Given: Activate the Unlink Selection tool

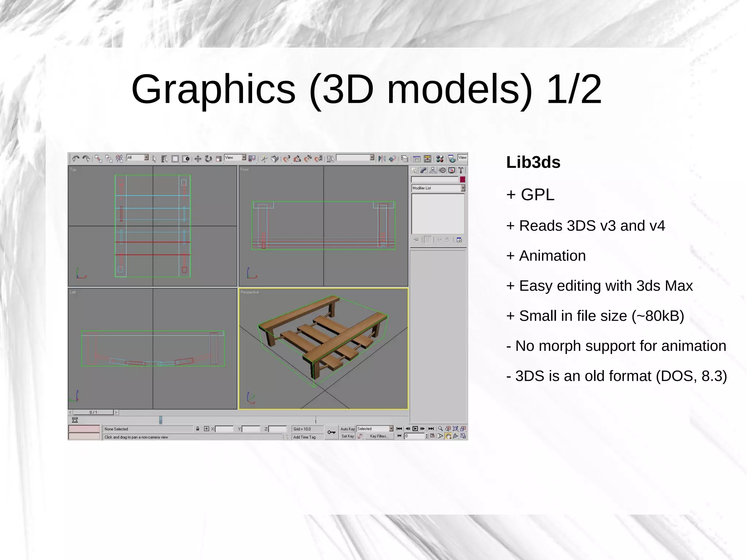Looking at the screenshot, I should 109,159.
